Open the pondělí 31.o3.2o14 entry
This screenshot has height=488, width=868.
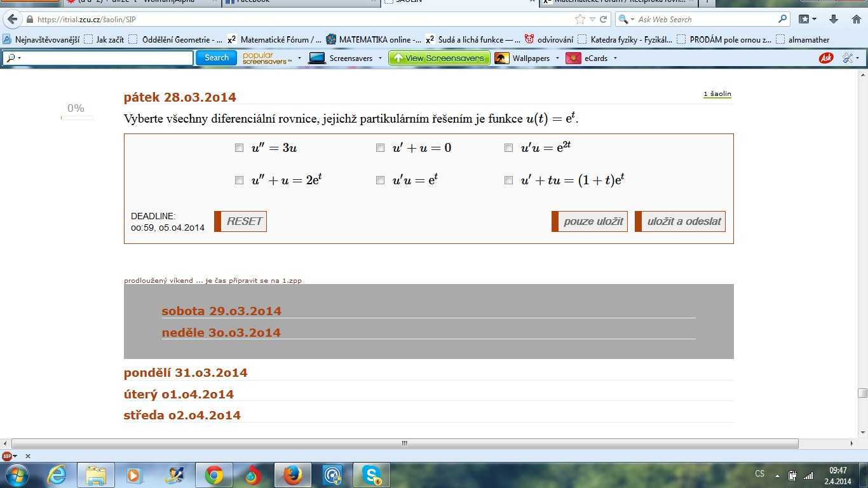pyautogui.click(x=186, y=373)
